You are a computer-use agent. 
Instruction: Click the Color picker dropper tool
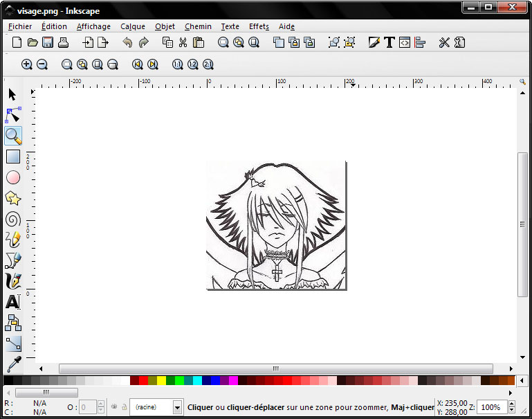13,364
